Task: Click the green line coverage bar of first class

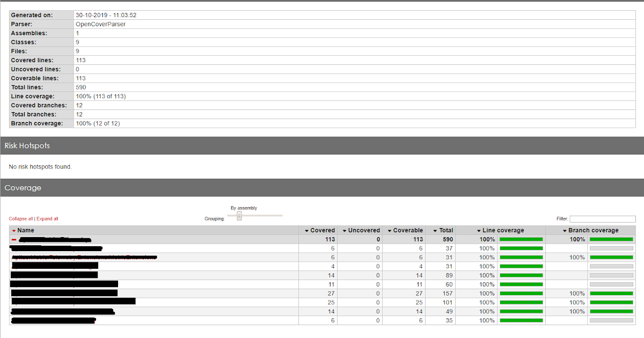Action: (521, 248)
